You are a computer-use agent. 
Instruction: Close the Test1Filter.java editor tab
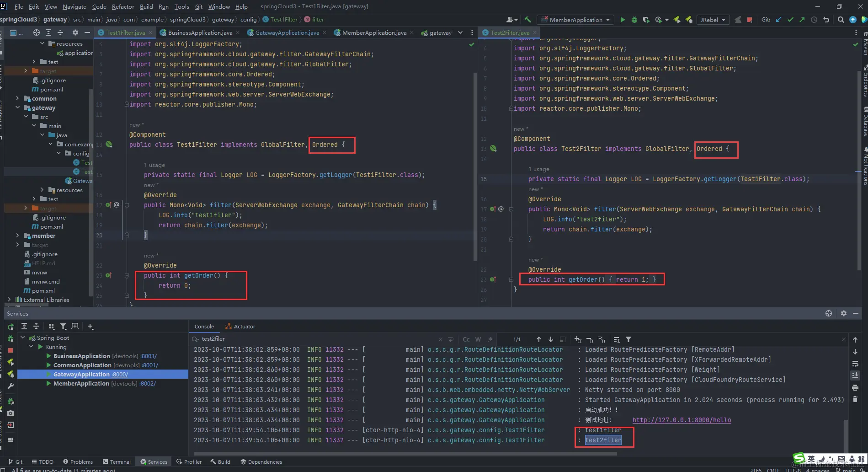point(150,32)
